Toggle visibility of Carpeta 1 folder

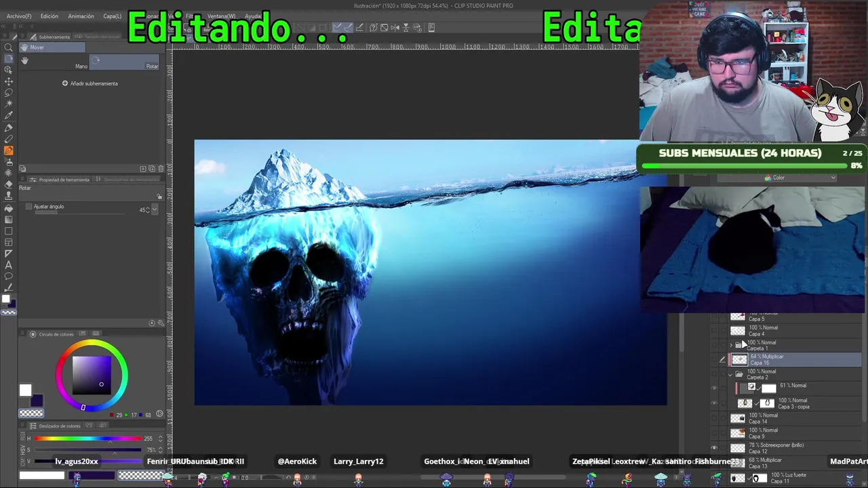[x=713, y=345]
